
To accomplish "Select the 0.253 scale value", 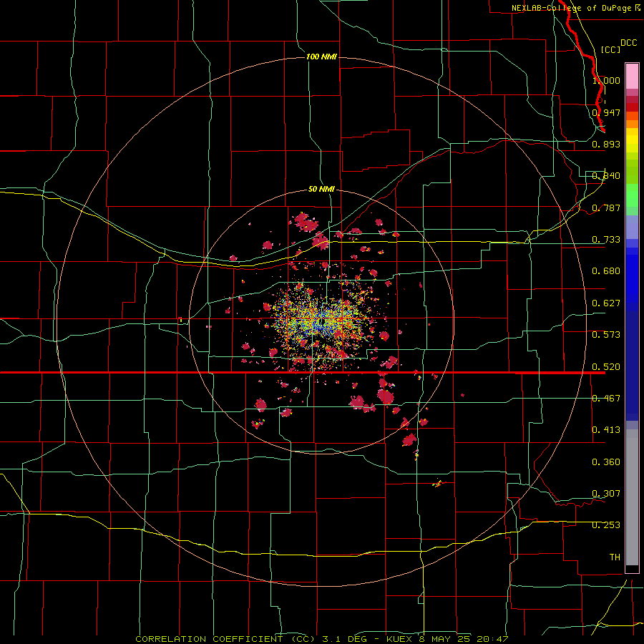I will point(606,525).
